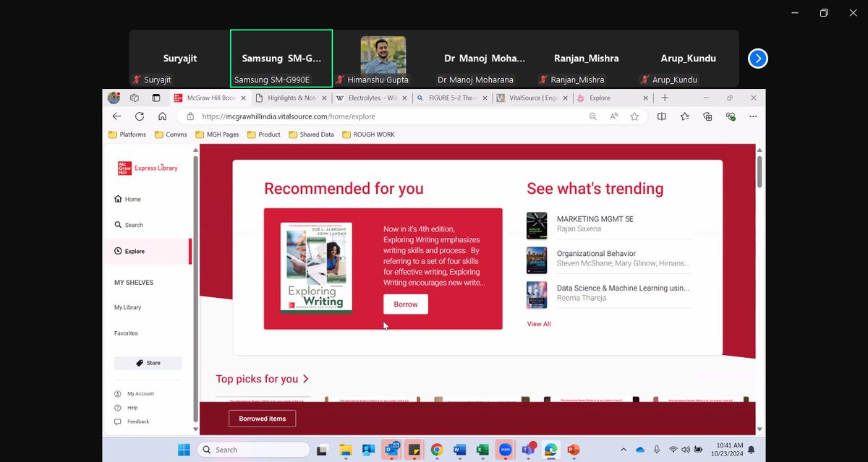868x462 pixels.
Task: Open the Outlook taskbar icon
Action: pyautogui.click(x=391, y=450)
